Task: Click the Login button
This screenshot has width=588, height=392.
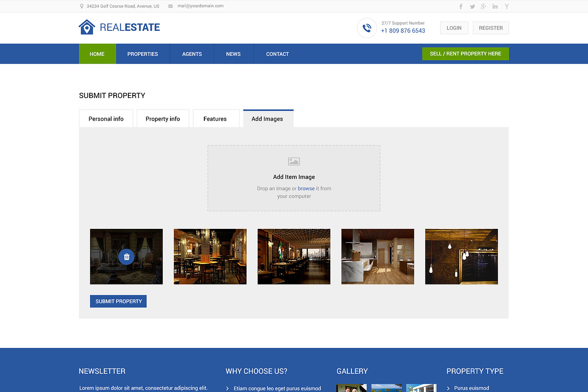Action: [x=454, y=28]
